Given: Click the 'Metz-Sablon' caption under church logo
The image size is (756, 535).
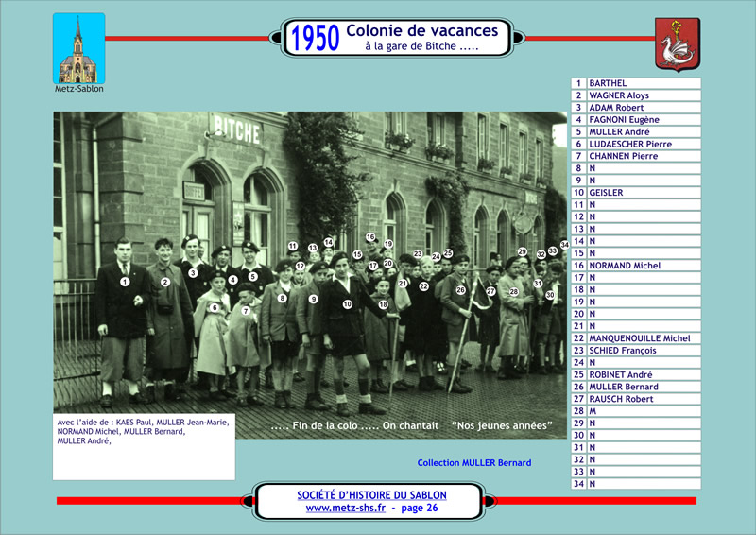Looking at the screenshot, I should (x=79, y=89).
